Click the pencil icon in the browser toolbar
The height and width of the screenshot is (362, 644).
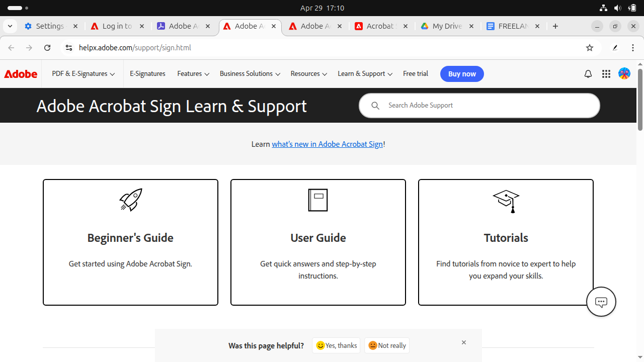click(x=615, y=48)
